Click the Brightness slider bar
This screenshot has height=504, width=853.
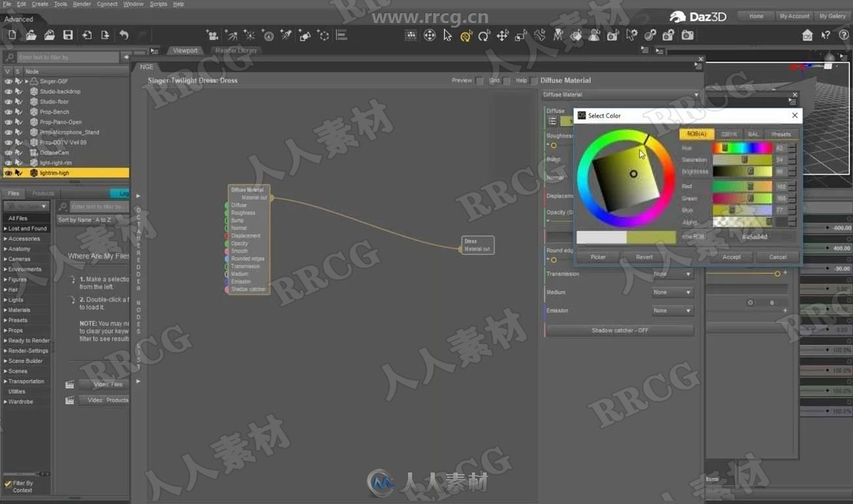743,172
